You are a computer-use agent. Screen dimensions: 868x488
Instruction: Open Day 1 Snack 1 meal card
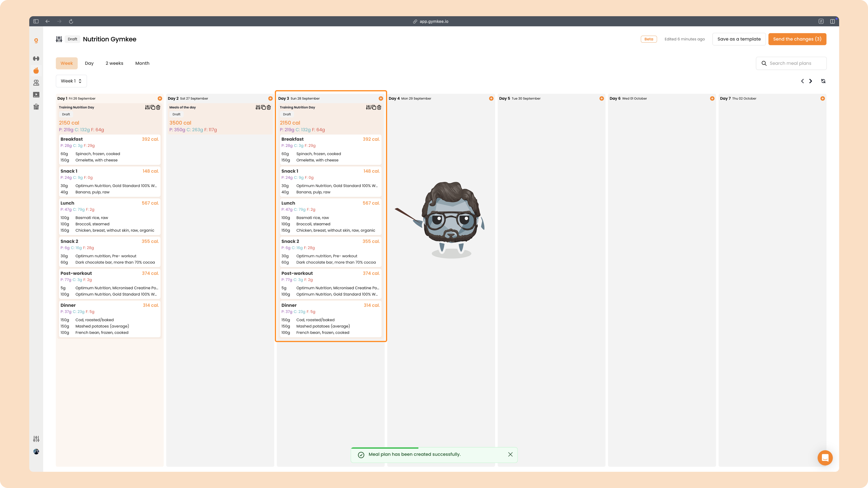[x=110, y=182]
